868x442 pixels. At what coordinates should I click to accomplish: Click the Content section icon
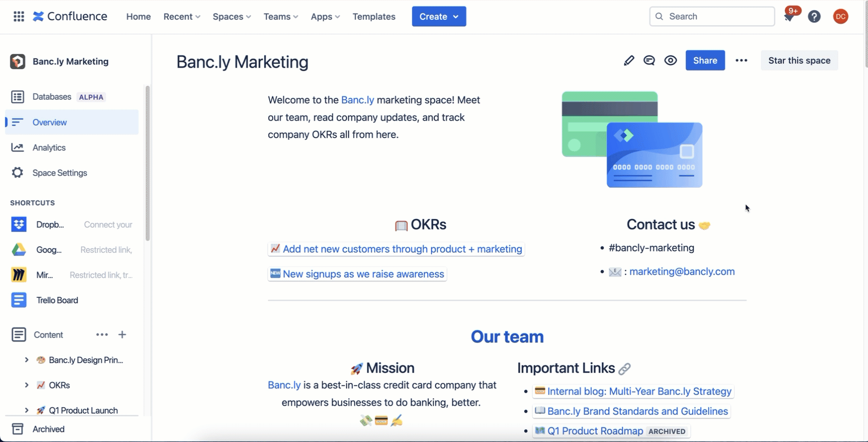click(x=19, y=335)
